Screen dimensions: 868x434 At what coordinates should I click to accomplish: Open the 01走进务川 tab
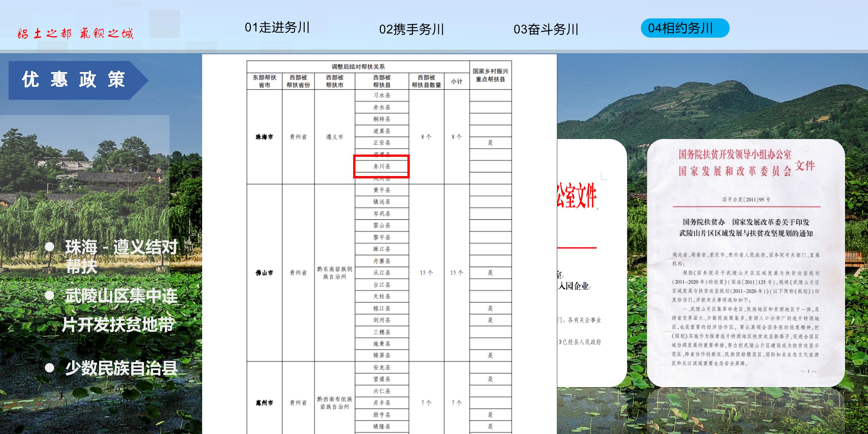[x=277, y=28]
